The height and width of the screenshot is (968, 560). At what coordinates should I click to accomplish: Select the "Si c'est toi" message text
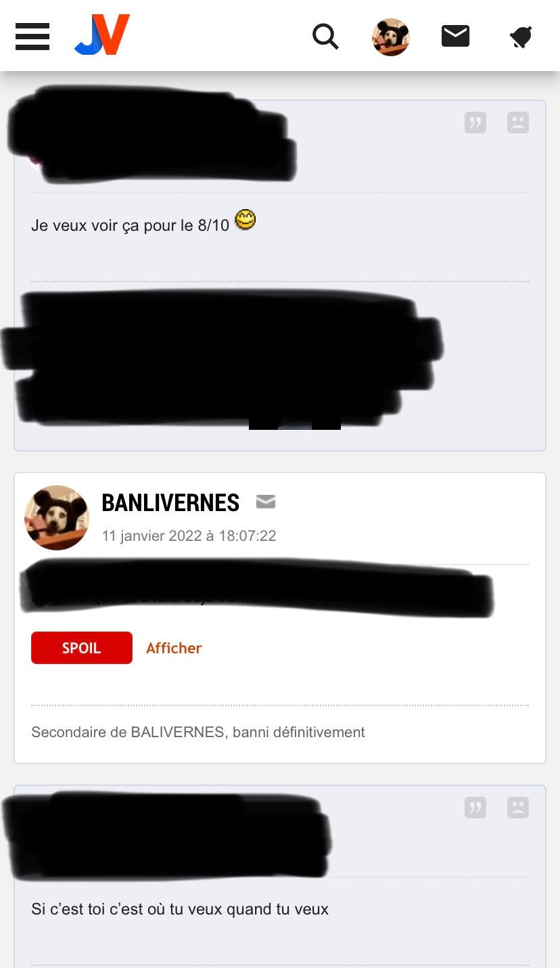(180, 909)
